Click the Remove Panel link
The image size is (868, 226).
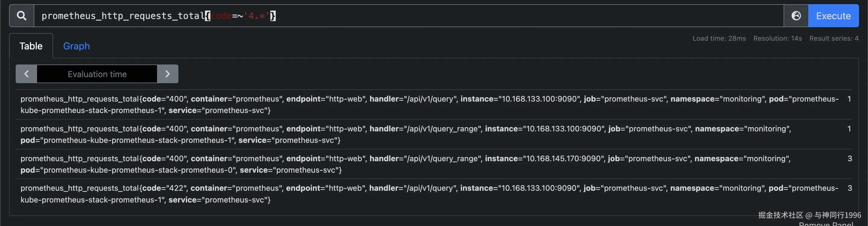[x=826, y=223]
